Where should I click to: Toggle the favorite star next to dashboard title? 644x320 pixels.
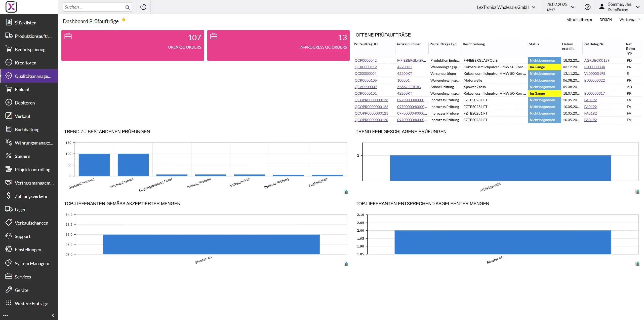click(x=124, y=20)
